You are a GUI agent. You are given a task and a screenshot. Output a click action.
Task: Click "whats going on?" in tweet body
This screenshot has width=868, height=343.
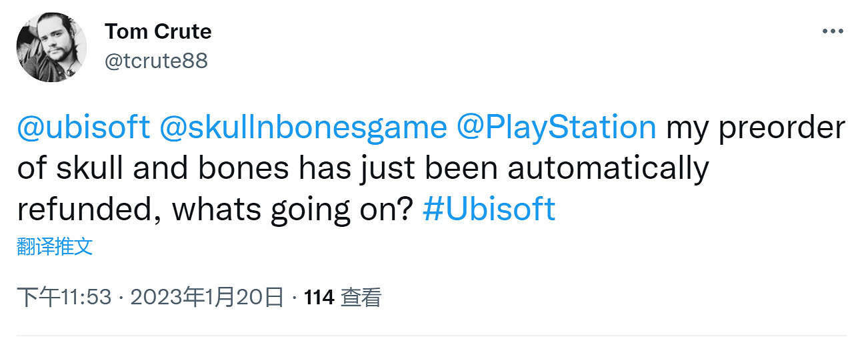click(293, 209)
